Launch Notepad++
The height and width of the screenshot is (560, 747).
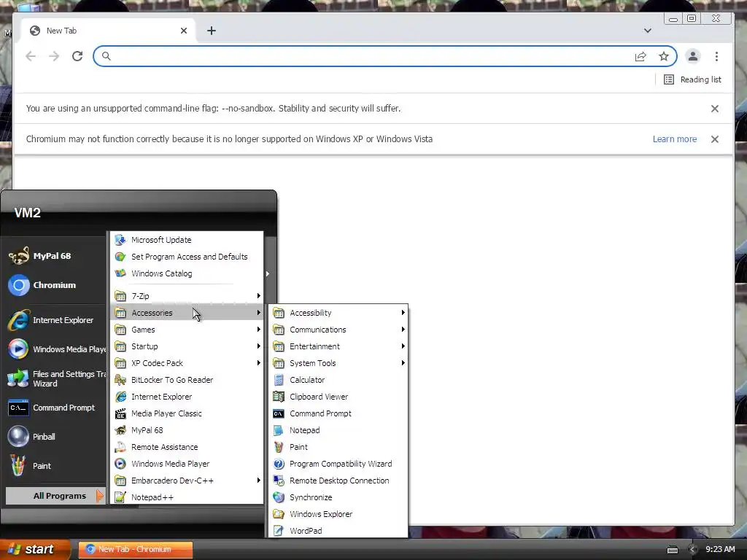pos(187,497)
